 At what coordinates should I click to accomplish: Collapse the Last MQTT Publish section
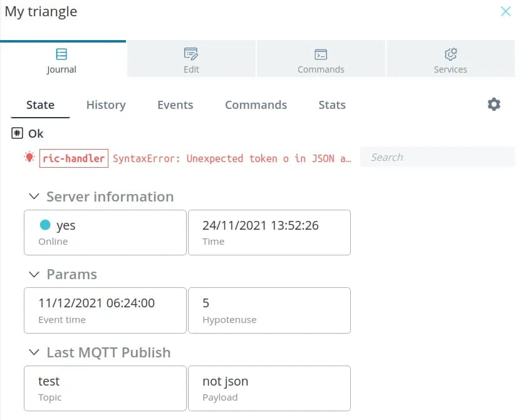[34, 353]
